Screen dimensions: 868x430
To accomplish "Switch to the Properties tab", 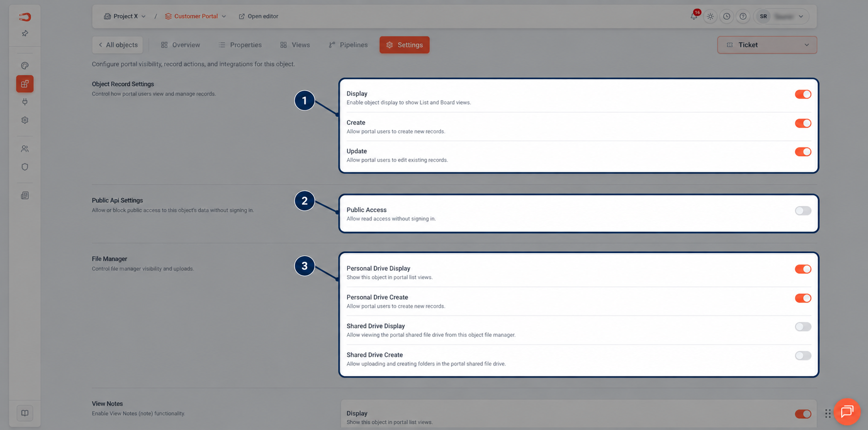I will point(240,45).
